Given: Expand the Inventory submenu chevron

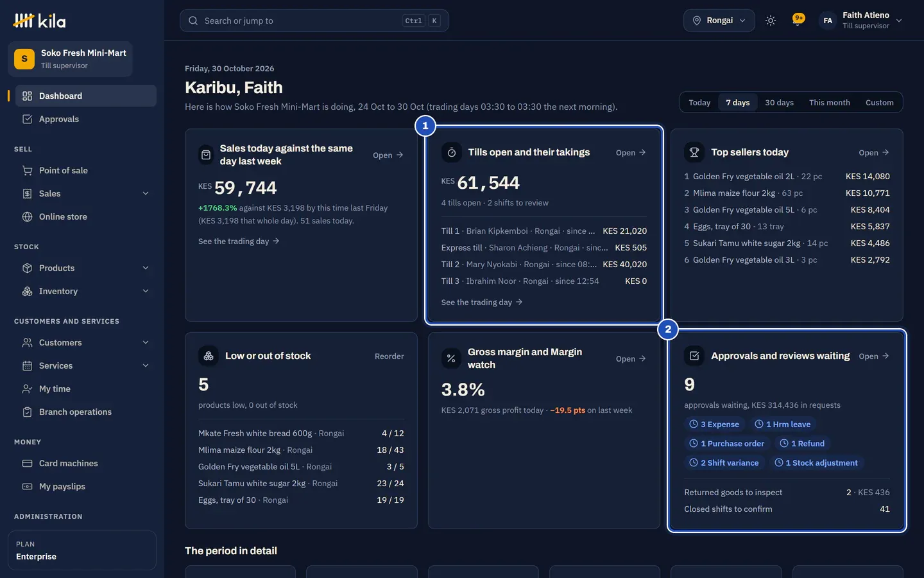Looking at the screenshot, I should [x=146, y=291].
